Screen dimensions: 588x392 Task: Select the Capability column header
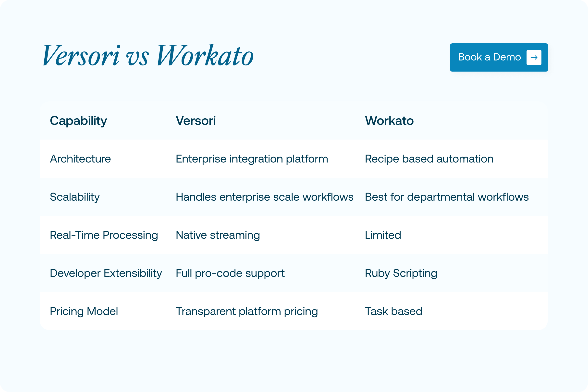coord(78,121)
